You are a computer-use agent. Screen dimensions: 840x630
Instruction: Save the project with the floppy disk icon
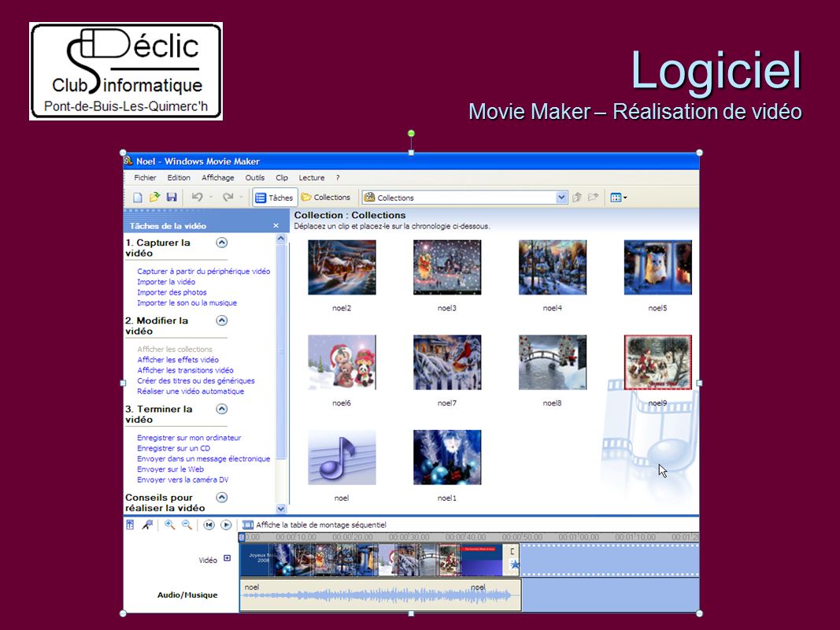172,198
